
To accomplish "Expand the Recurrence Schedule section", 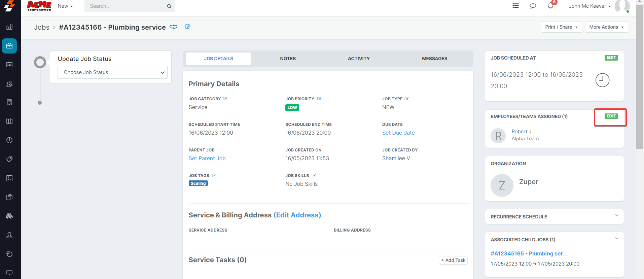I will pos(616,216).
